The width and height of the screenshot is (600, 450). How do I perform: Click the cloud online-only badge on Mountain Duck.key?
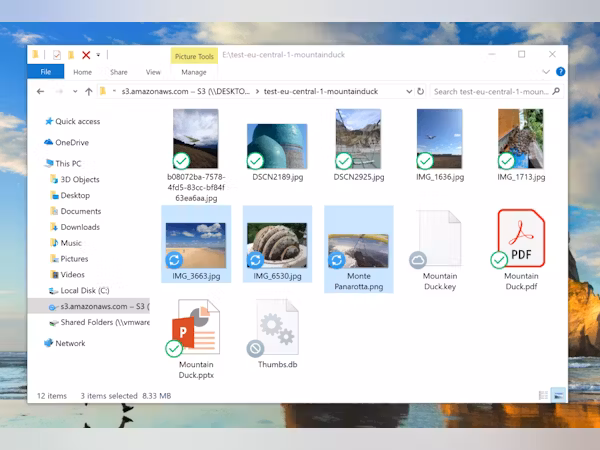click(418, 260)
